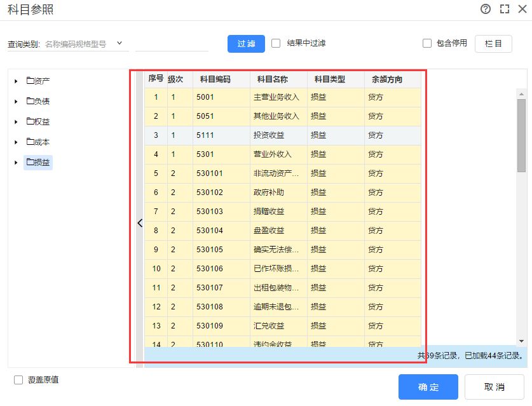Confirm with the 确定 button
Viewport: 532px width, 406px height.
coord(428,387)
